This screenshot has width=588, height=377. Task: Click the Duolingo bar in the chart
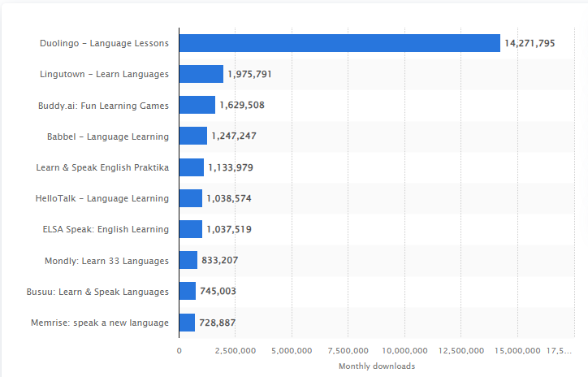[x=339, y=43]
